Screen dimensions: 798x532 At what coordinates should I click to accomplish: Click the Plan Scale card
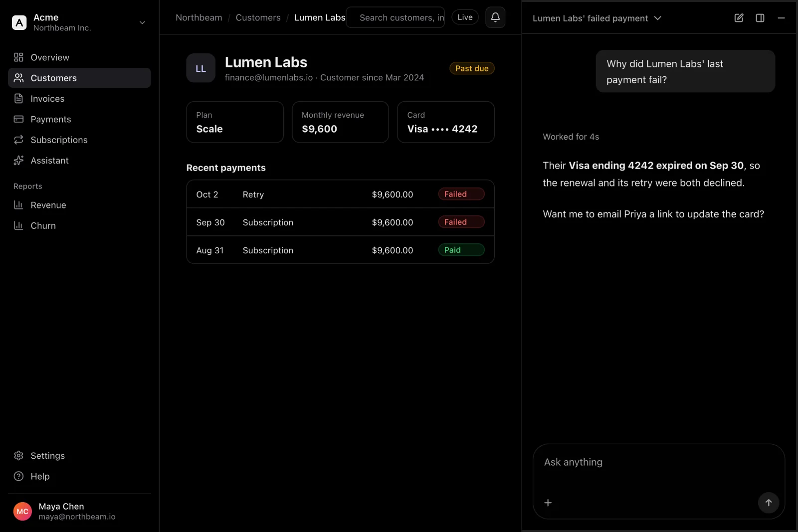235,122
